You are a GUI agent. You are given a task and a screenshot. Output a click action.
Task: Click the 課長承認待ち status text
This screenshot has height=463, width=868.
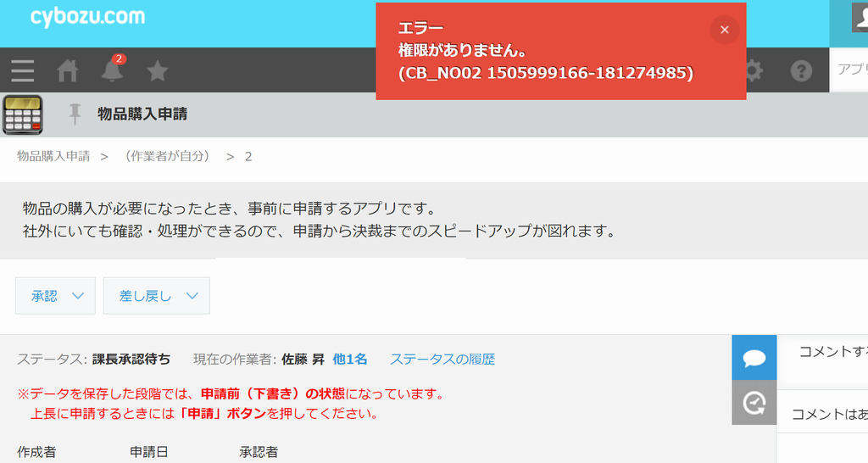click(131, 360)
